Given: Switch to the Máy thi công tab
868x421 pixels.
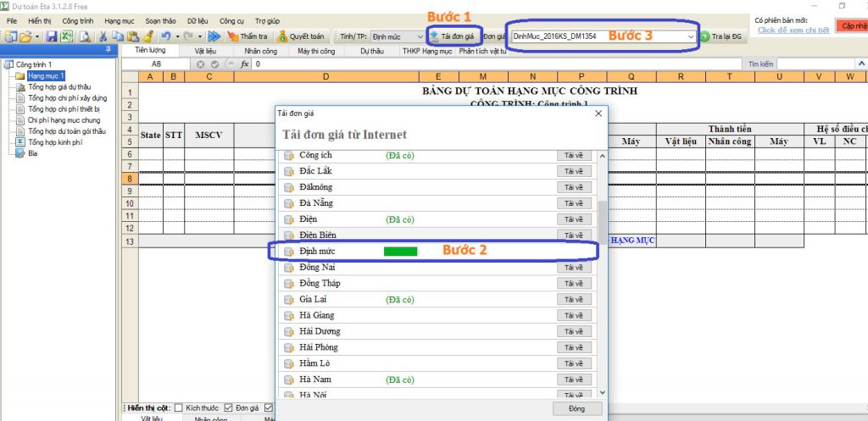Looking at the screenshot, I should [x=316, y=51].
